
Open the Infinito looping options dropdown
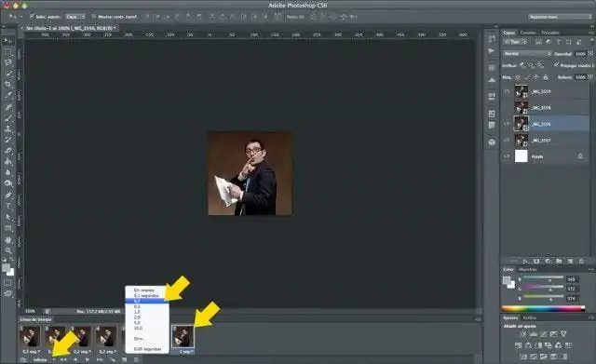pyautogui.click(x=43, y=359)
